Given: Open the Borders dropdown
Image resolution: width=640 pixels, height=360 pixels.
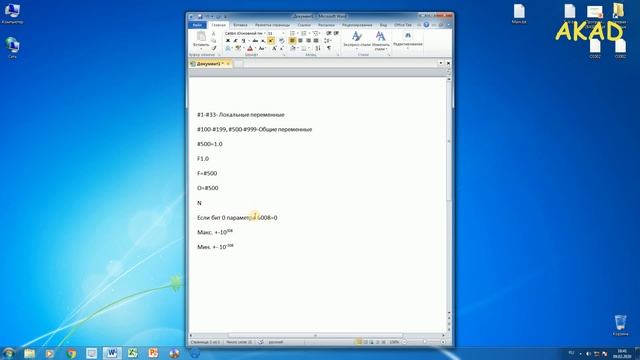Looking at the screenshot, I should click(304, 48).
